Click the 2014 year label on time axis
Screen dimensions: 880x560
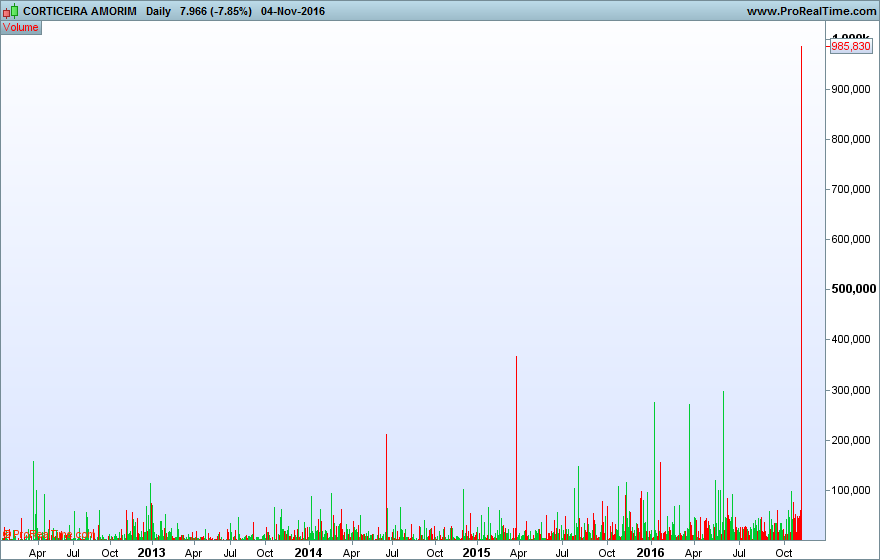pyautogui.click(x=308, y=553)
